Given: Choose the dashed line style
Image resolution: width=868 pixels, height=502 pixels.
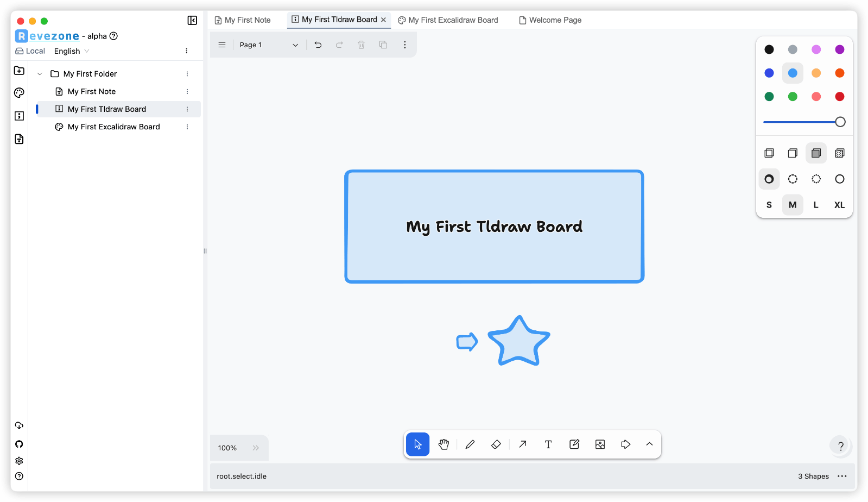Looking at the screenshot, I should (793, 179).
